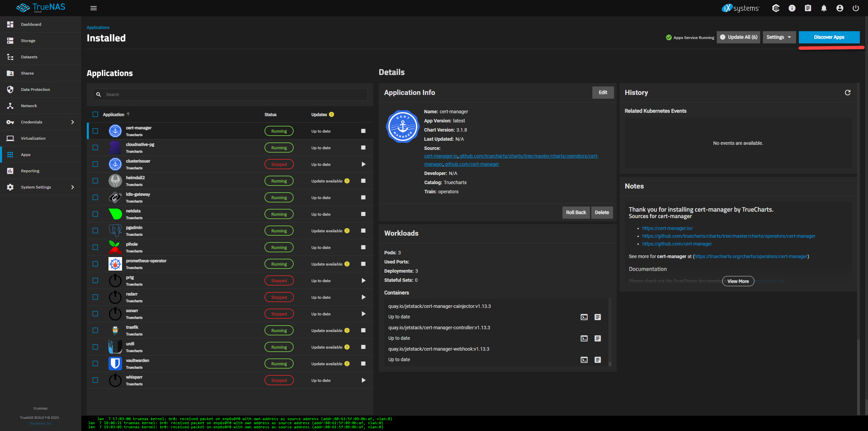Check the k8s-gateway row checkbox
868x431 pixels.
[x=95, y=197]
